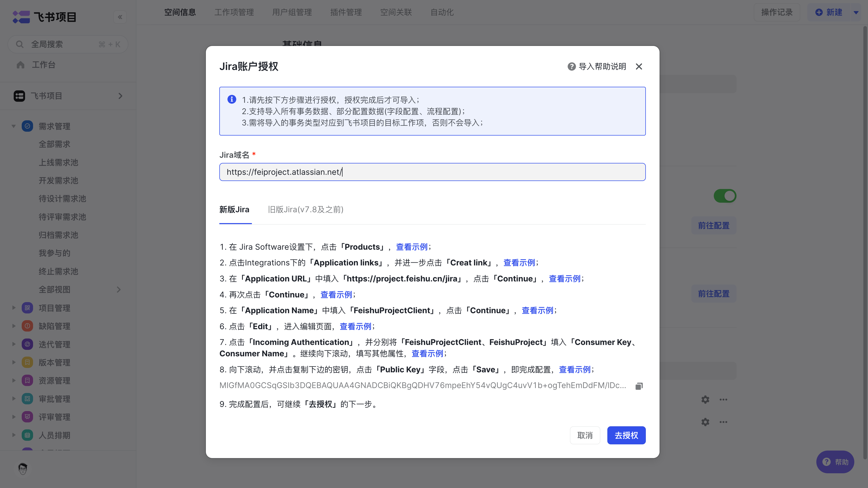Viewport: 868px width, 488px height.
Task: Click the search magnifier icon
Action: pos(20,44)
